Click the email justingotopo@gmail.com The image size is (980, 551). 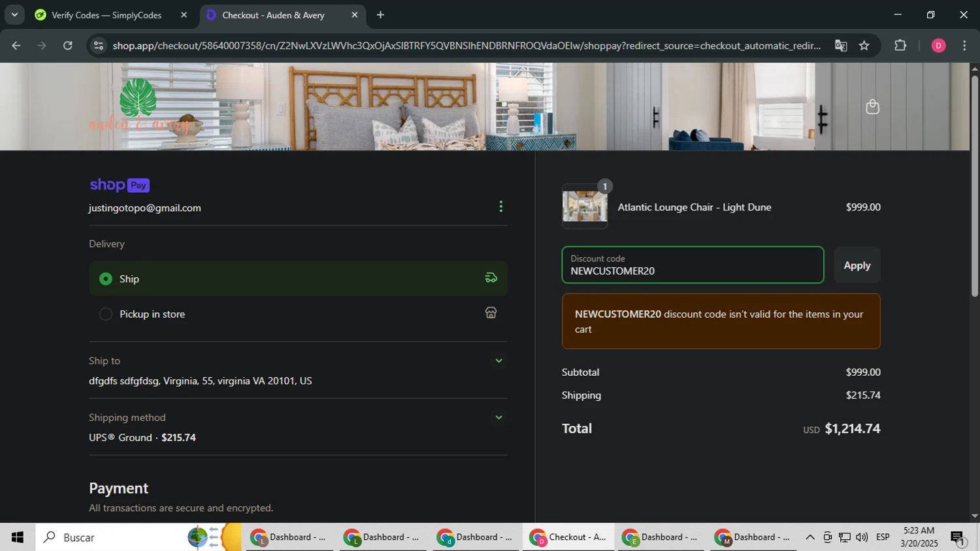145,208
